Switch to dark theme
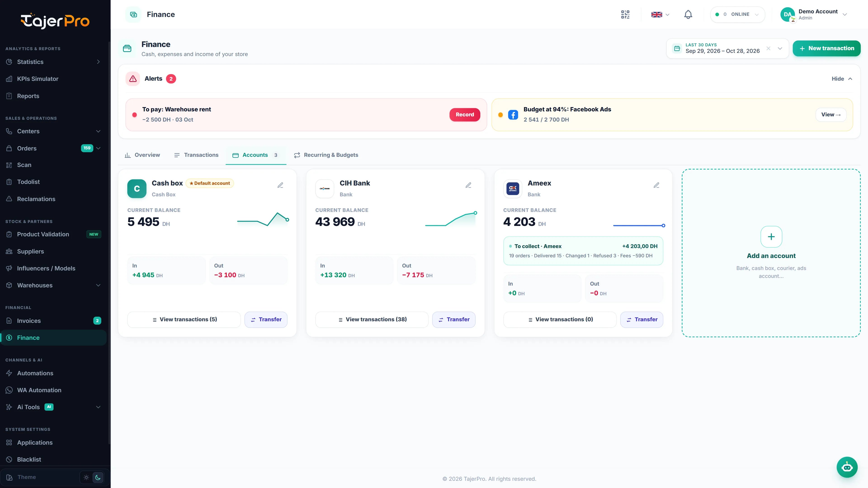Viewport: 868px width, 488px height. pyautogui.click(x=98, y=477)
